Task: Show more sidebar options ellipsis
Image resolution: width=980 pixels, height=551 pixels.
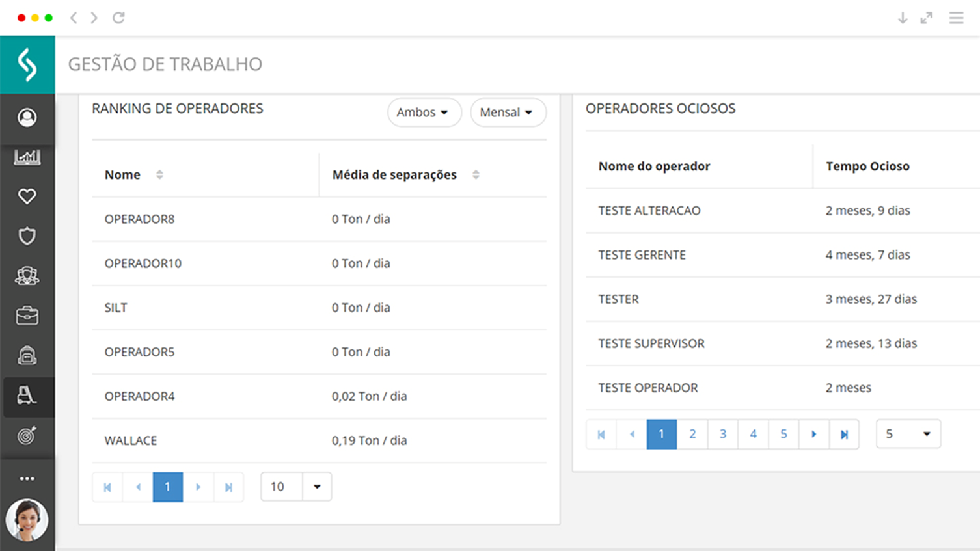Action: click(x=27, y=478)
